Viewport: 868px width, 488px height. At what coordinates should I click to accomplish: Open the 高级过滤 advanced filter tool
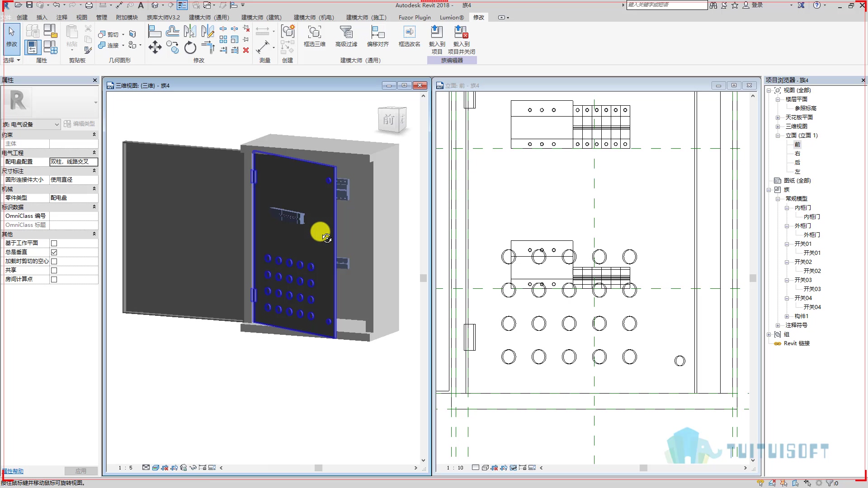(x=346, y=36)
